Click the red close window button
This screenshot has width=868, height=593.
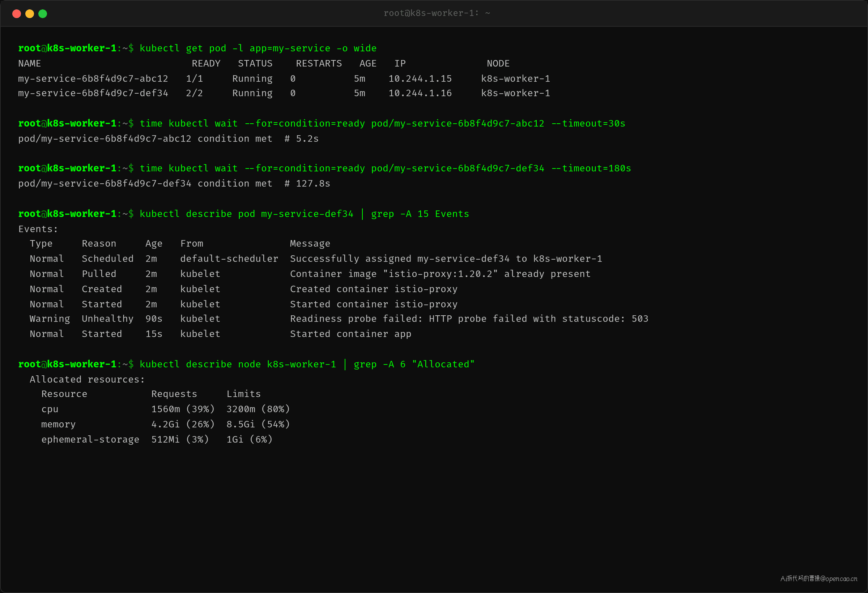pos(16,14)
